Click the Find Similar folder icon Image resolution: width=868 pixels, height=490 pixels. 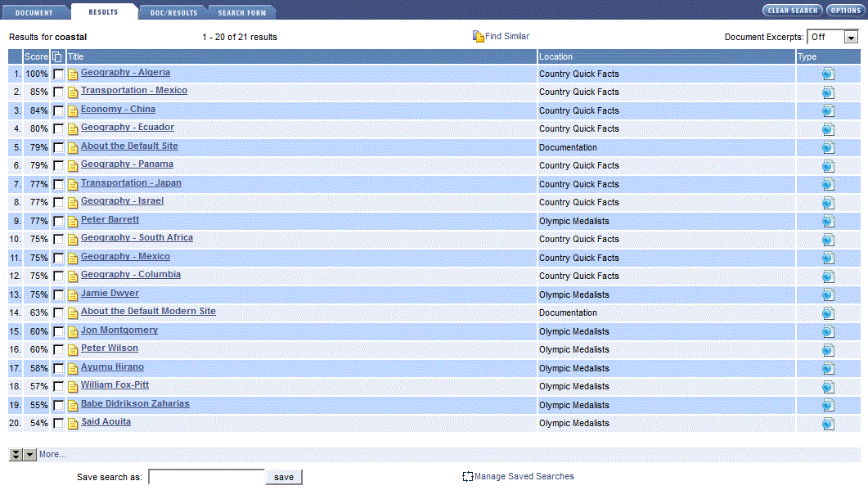478,37
